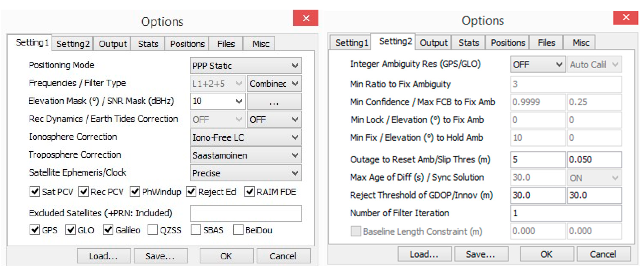Switch to Setting1 tab in right dialog
Screen dimensions: 644x273
click(x=351, y=43)
